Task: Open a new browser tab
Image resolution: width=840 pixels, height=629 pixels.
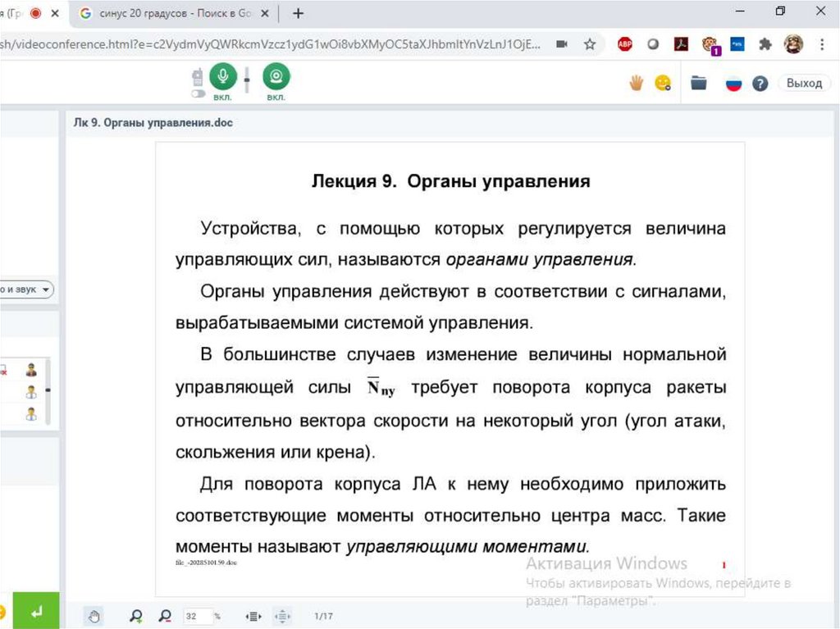Action: pos(298,13)
